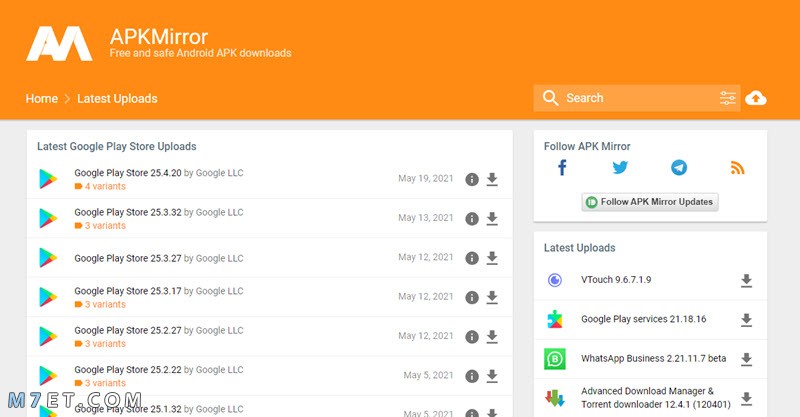Click Google LLC developer on 25.4.20 row
This screenshot has width=800, height=417.
point(219,173)
